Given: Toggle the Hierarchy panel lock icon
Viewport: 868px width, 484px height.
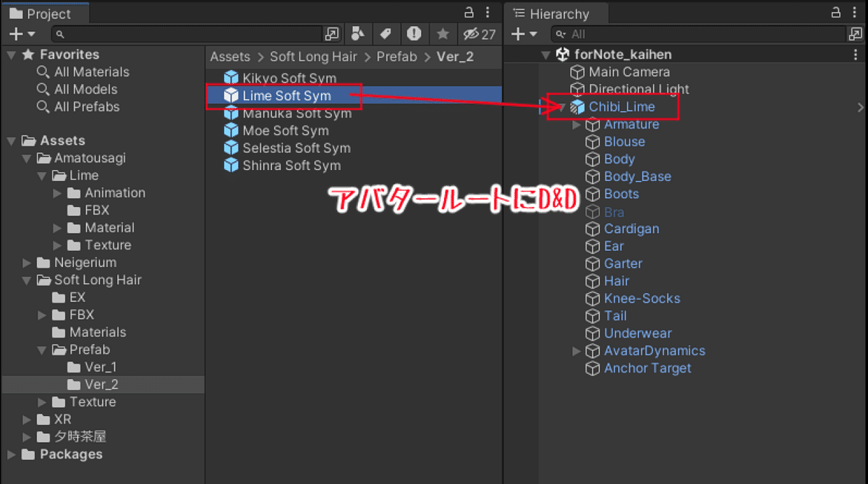Looking at the screenshot, I should tap(837, 12).
